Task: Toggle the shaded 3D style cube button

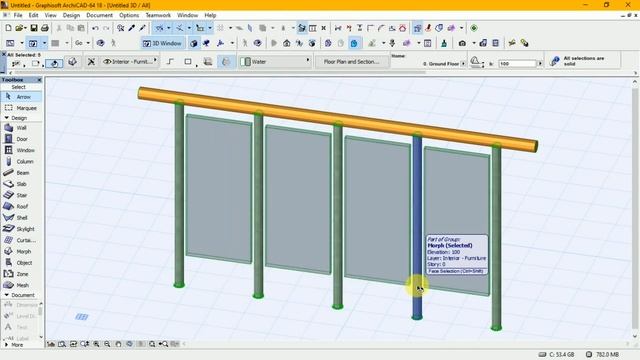Action: click(x=194, y=43)
